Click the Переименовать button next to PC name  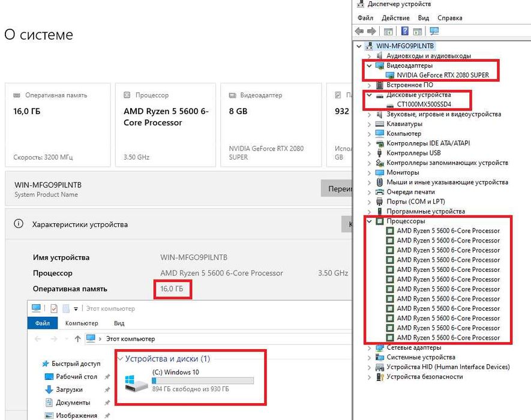(337, 188)
